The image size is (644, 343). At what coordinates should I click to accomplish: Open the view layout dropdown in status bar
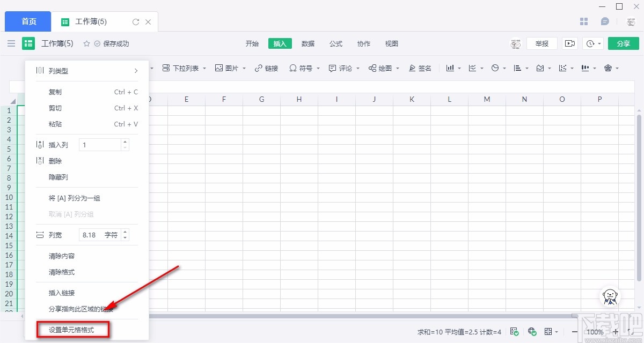(551, 332)
